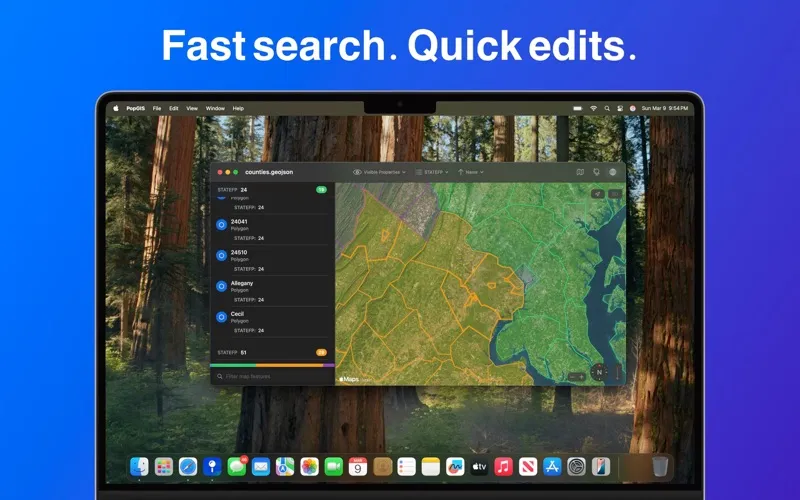This screenshot has height=500, width=800.
Task: Click the battery icon in menu bar
Action: (578, 108)
